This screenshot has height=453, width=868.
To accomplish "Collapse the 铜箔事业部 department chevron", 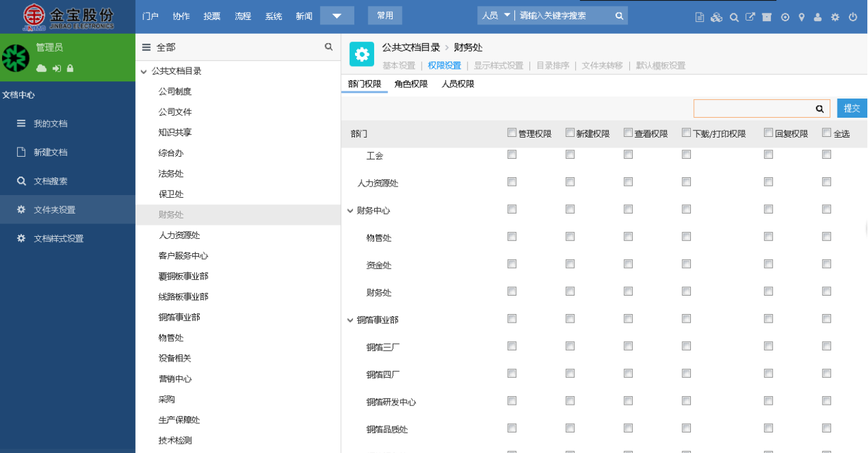I will pyautogui.click(x=350, y=320).
